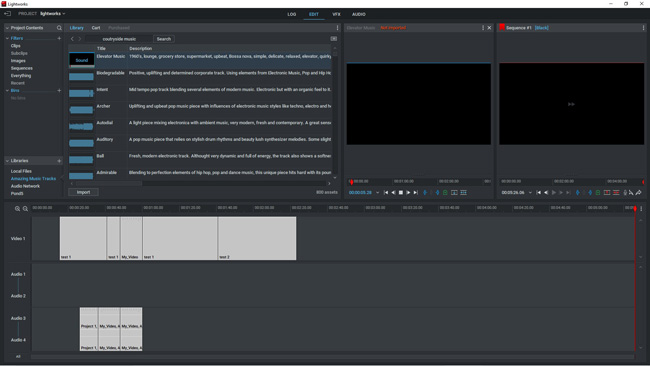The height and width of the screenshot is (366, 650).
Task: Click the search magnifier in Project Contents
Action: point(59,28)
